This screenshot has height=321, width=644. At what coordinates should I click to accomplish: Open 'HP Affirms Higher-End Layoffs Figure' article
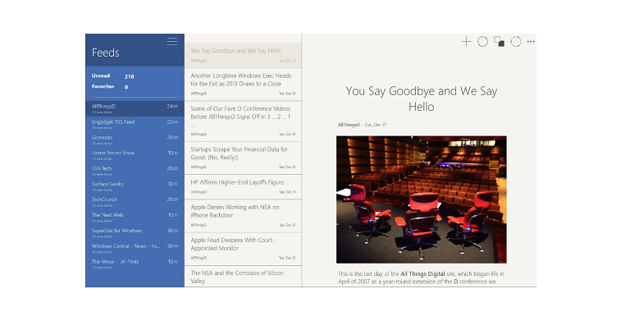[243, 186]
